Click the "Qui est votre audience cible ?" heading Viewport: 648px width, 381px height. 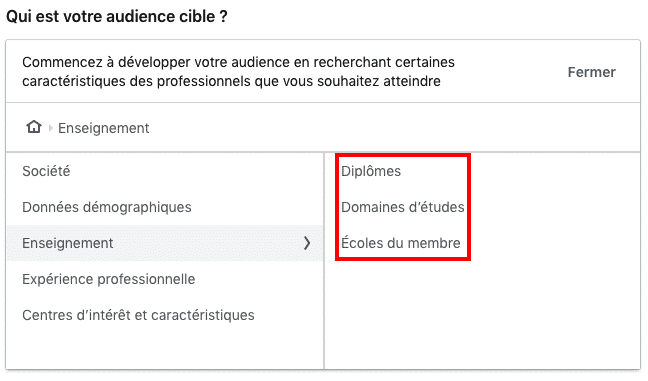[117, 17]
